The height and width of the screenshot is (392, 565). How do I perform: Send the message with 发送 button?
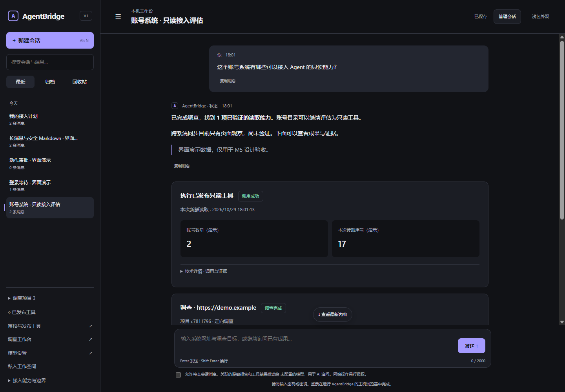471,346
